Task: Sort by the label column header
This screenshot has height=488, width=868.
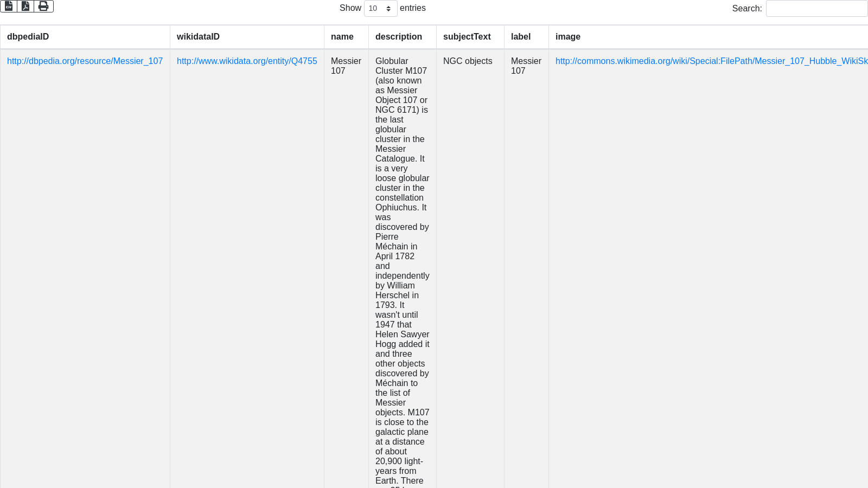Action: (x=520, y=37)
